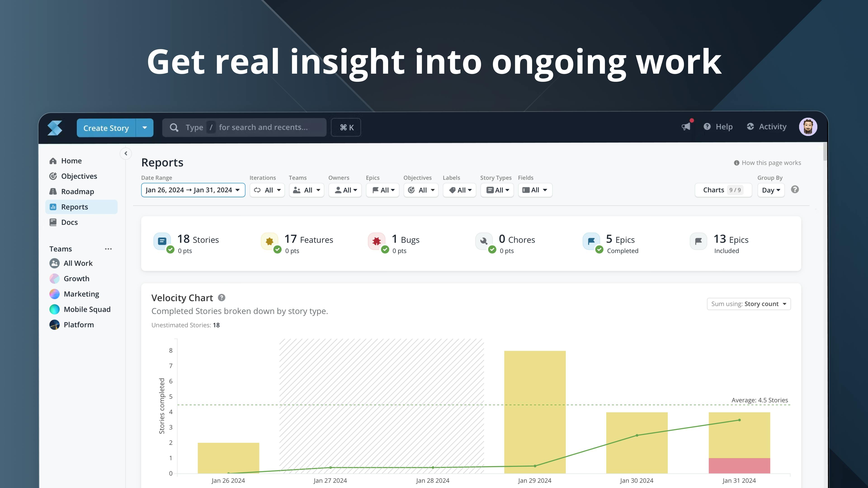This screenshot has width=868, height=488.
Task: Click the Jan 29 2024 velocity bar
Action: point(535,412)
